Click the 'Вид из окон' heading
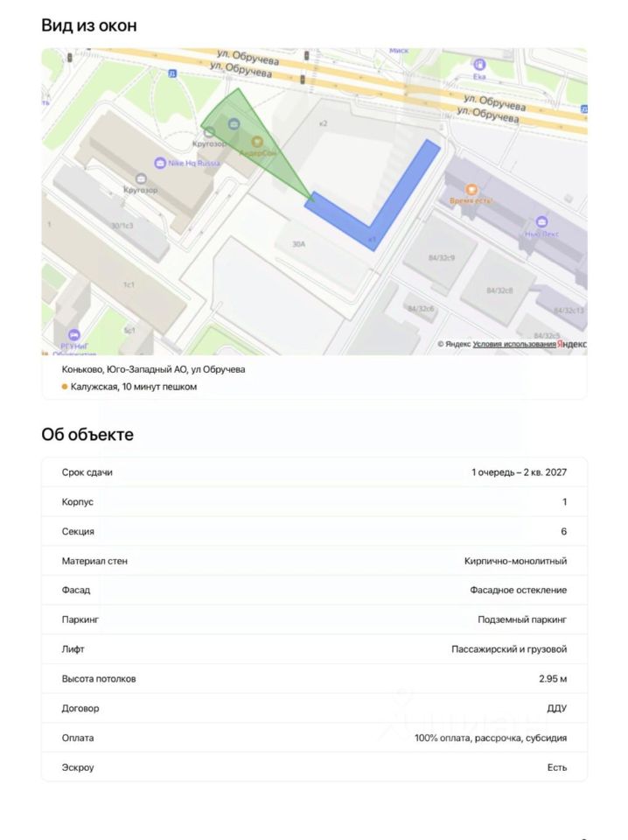 [89, 25]
